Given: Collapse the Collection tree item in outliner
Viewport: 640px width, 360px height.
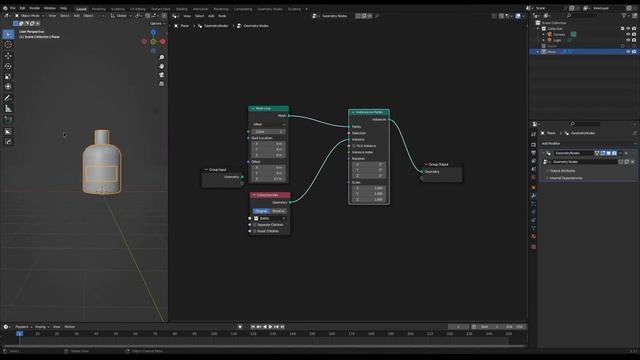Looking at the screenshot, I should 538,29.
